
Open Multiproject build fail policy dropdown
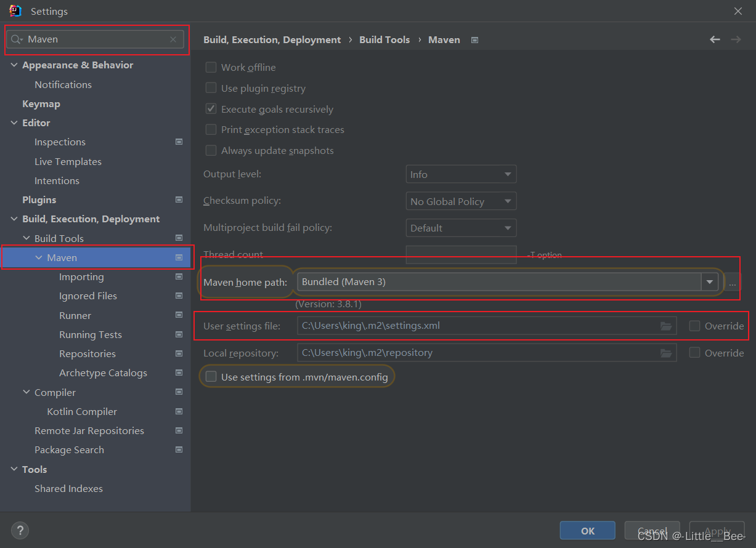pos(461,228)
